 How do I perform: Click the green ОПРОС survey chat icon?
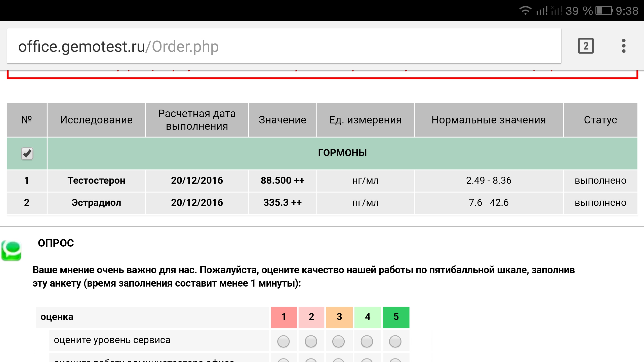(11, 250)
